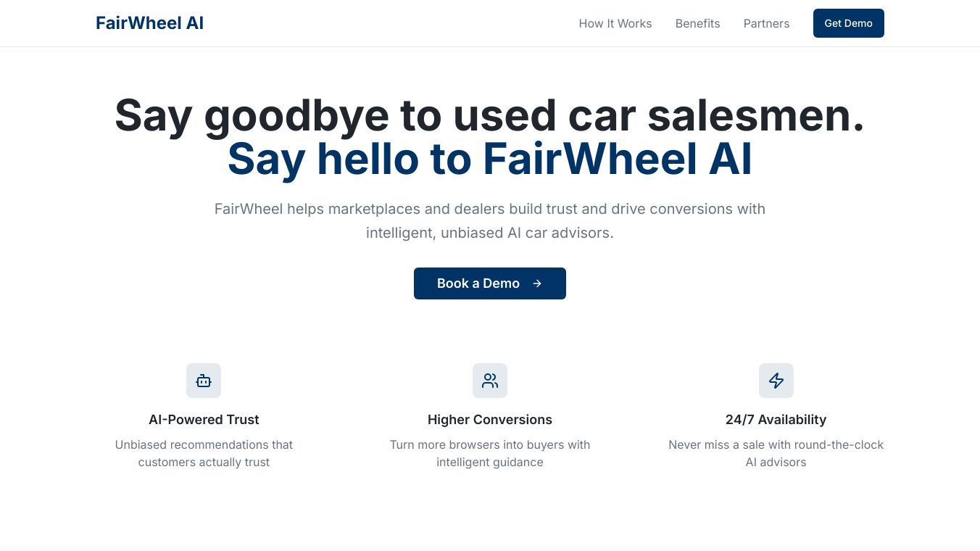This screenshot has height=551, width=980.
Task: Click the Book a Demo button label
Action: tap(478, 283)
